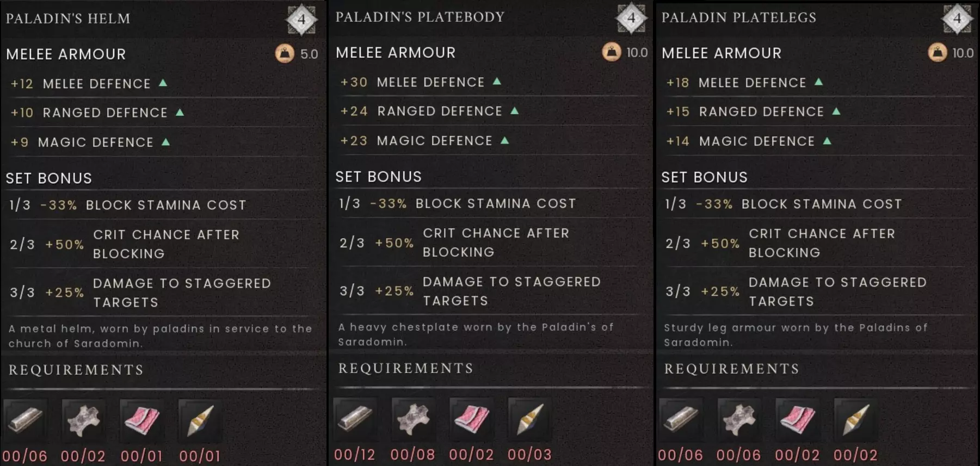The width and height of the screenshot is (980, 466).
Task: Click the animal hide icon in Paladin's Helm requirements
Action: point(83,420)
